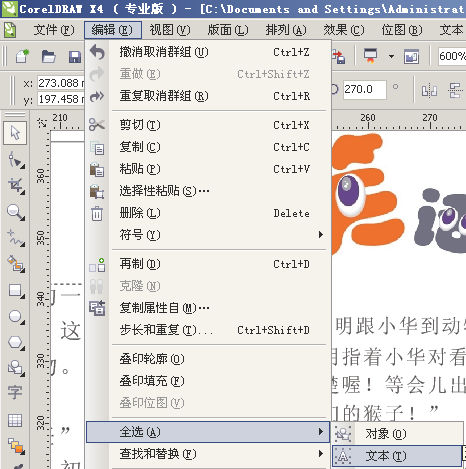The image size is (466, 469).
Task: Open the 排列(A) menu
Action: pos(286,30)
